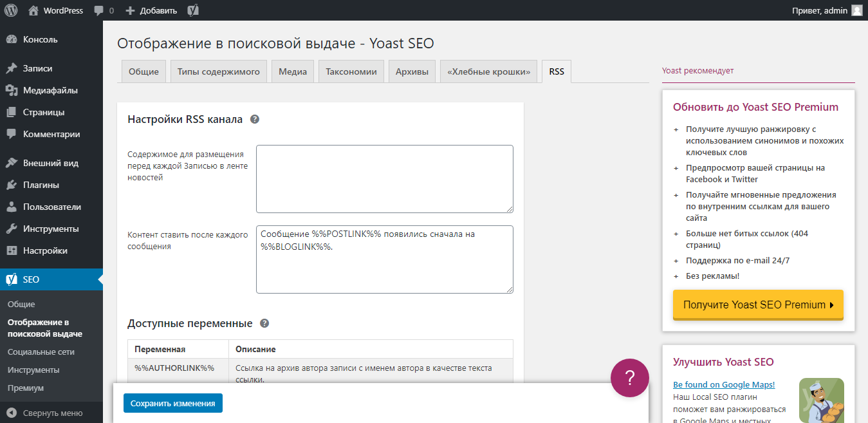Open help for Доступные переменные
This screenshot has height=423, width=868.
coord(264,323)
